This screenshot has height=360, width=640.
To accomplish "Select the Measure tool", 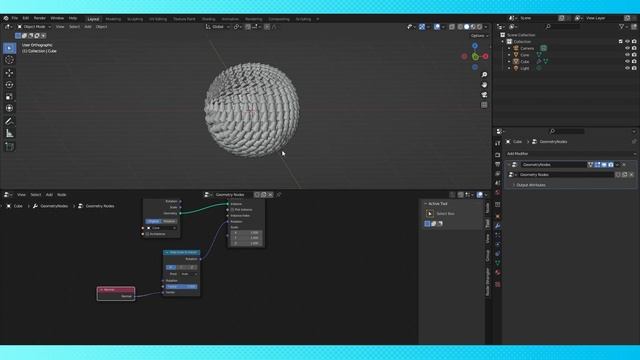I will click(x=9, y=133).
